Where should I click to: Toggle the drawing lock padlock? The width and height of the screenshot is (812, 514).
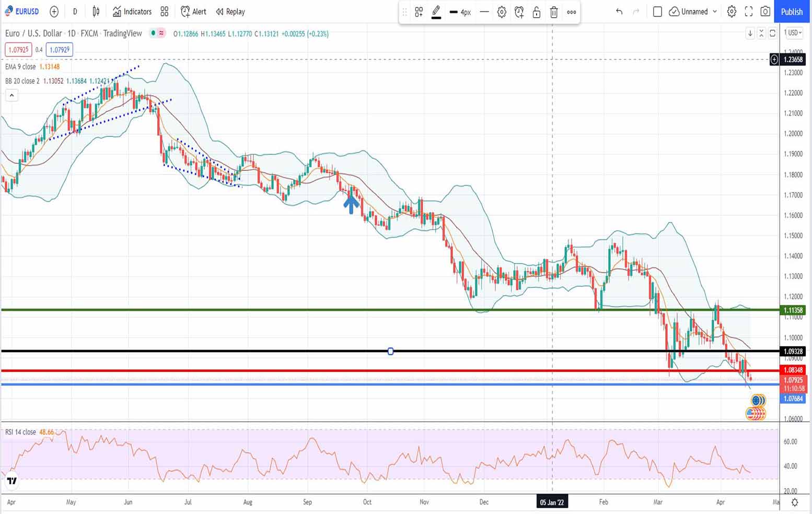click(x=536, y=12)
